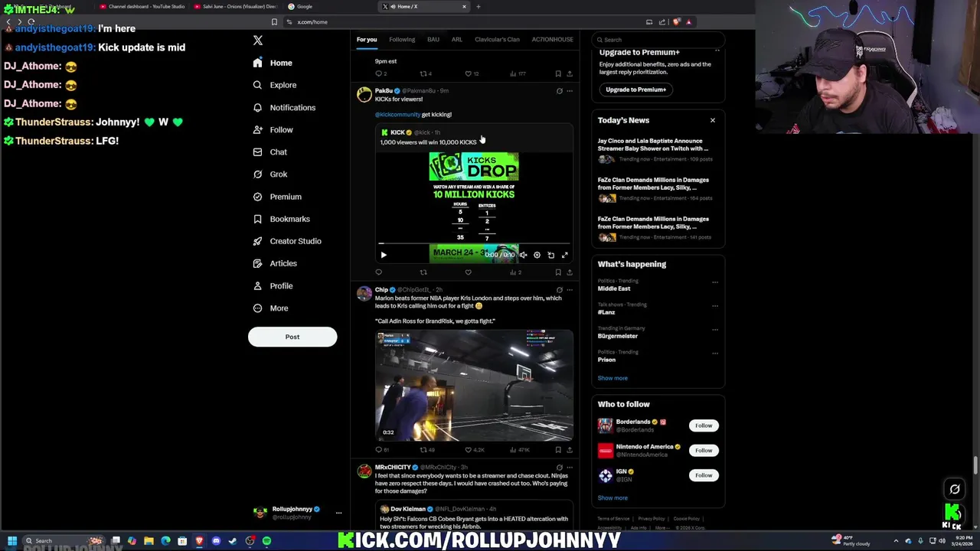
Task: Open video settings gear on KICK video
Action: [537, 255]
